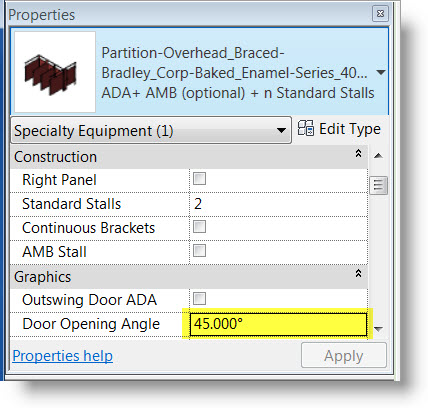Select the Door Opening Angle parameter label
This screenshot has height=408, width=428.
(x=91, y=324)
